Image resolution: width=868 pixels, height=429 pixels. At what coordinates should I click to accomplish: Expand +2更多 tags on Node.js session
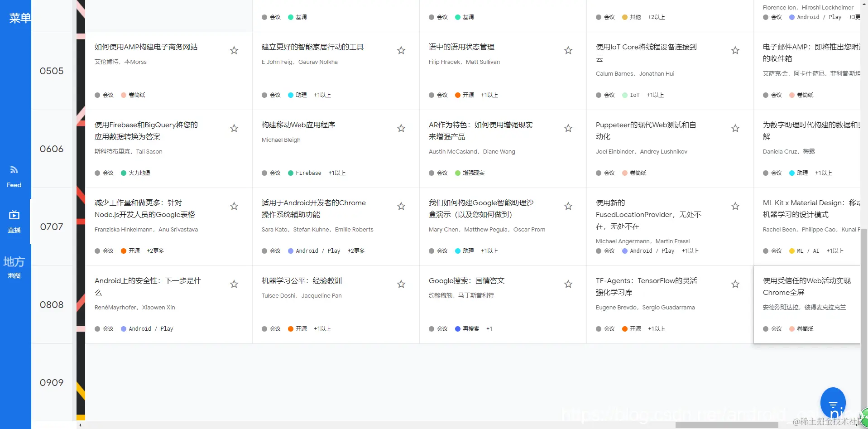(x=155, y=251)
